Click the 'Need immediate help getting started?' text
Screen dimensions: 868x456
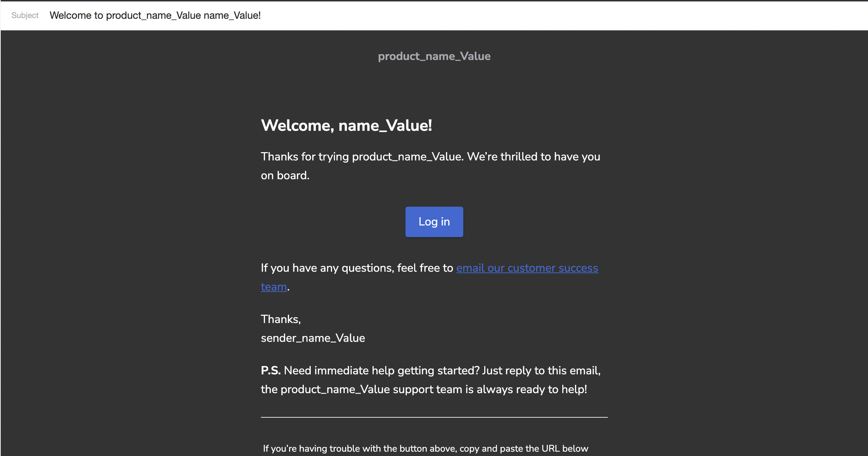click(382, 371)
